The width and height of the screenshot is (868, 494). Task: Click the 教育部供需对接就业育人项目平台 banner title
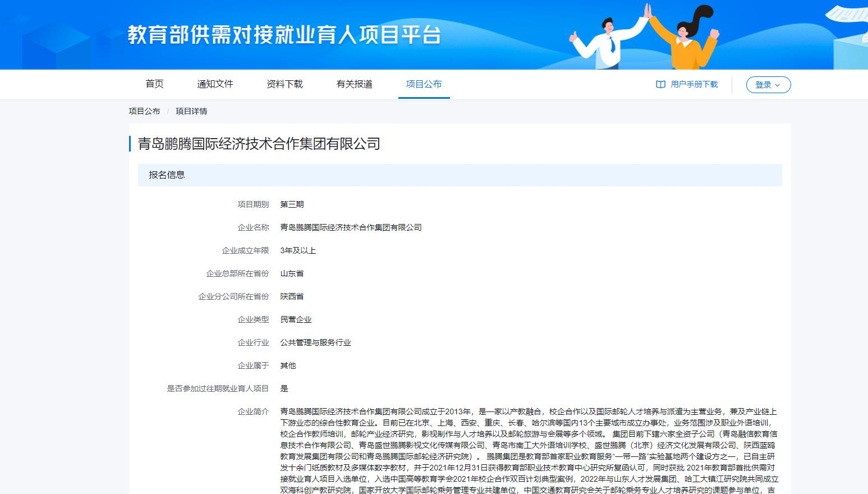pos(284,35)
